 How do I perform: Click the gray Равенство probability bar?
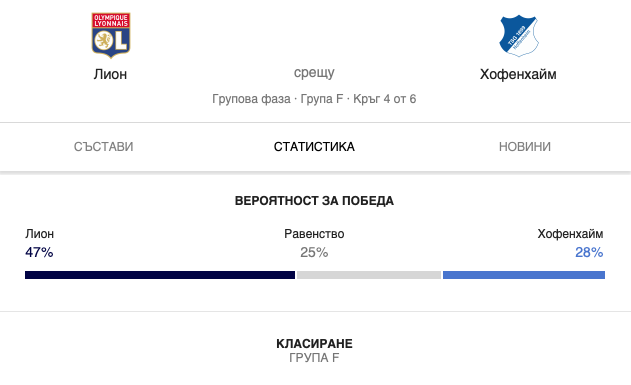[369, 275]
